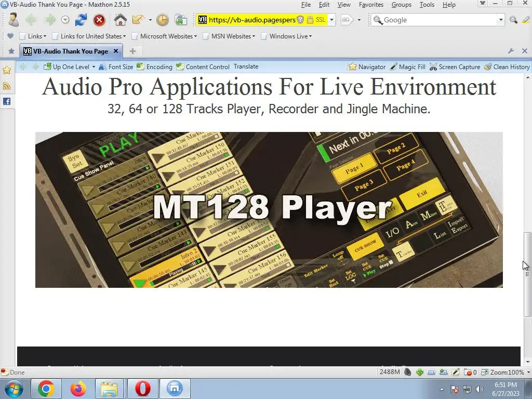532x399 pixels.
Task: Open Favorites sidebar star icon
Action: tap(7, 70)
